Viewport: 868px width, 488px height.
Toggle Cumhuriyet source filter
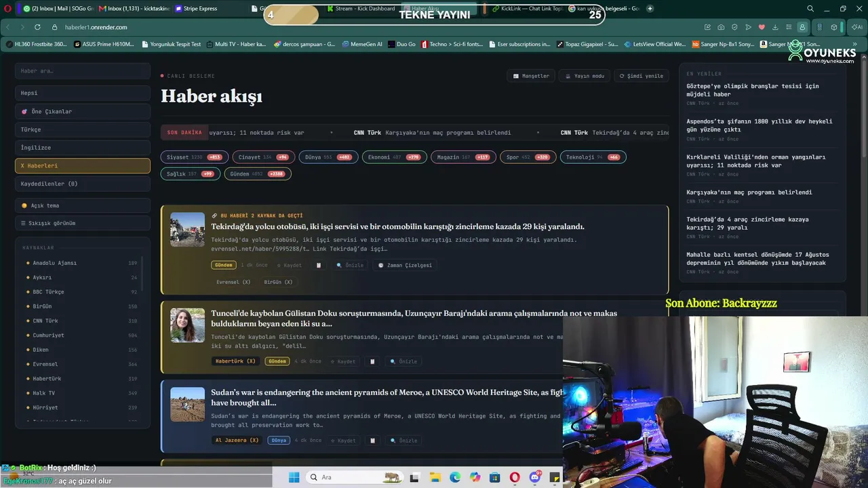(x=81, y=335)
